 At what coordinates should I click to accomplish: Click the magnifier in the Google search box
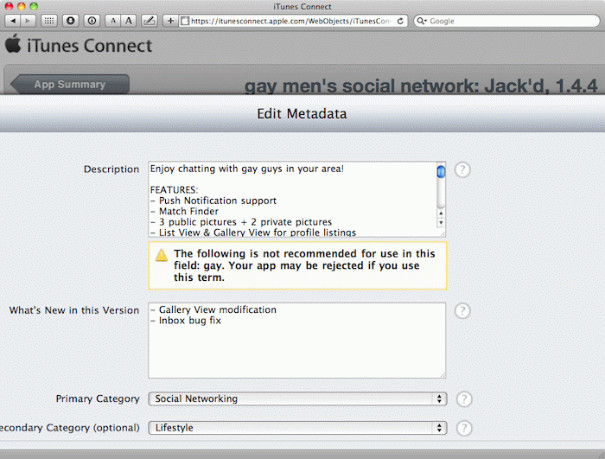tap(421, 21)
